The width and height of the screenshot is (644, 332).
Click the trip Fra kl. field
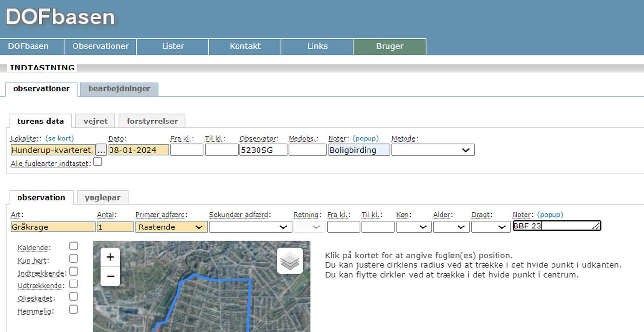(187, 150)
